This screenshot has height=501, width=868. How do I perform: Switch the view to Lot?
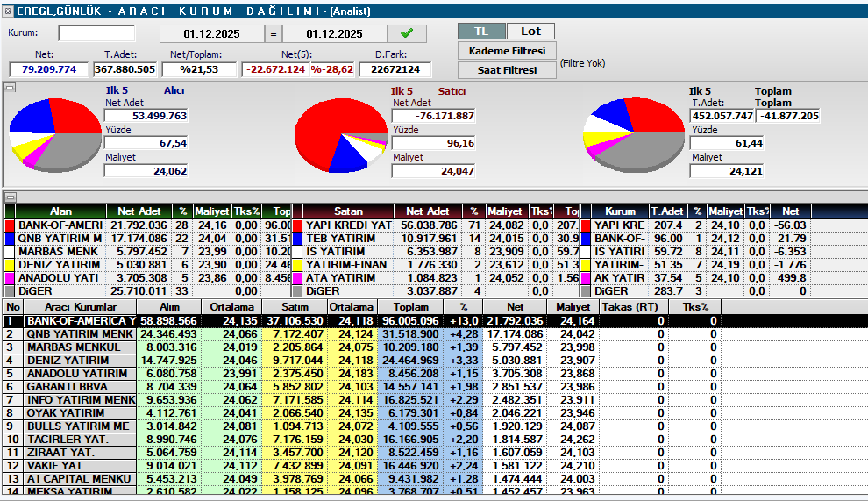pos(530,31)
